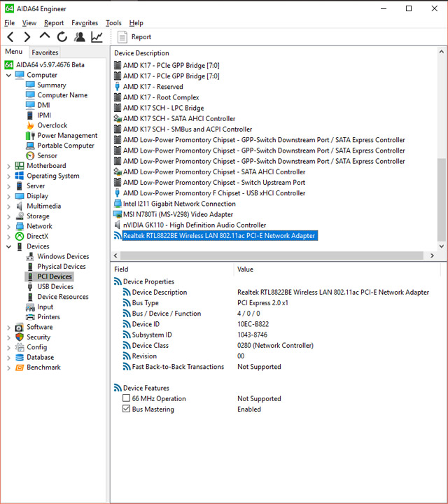This screenshot has width=448, height=504.
Task: Click the Field column header
Action: [121, 269]
